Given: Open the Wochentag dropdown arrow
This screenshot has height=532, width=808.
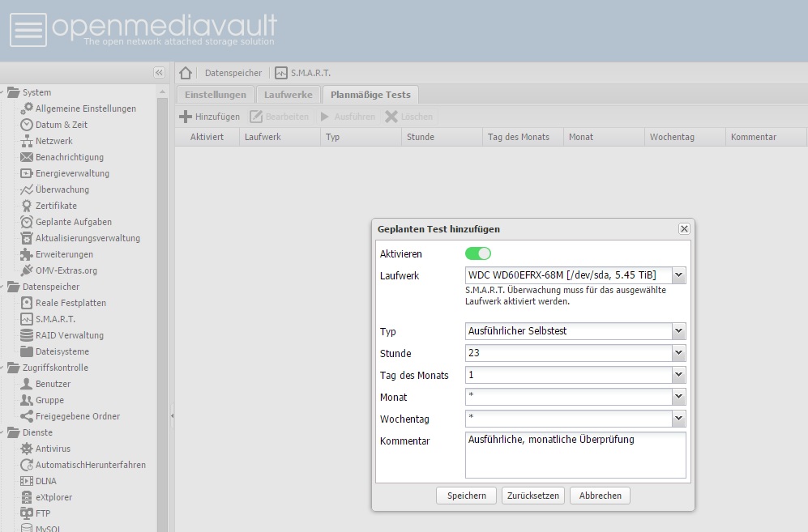Looking at the screenshot, I should tap(678, 419).
